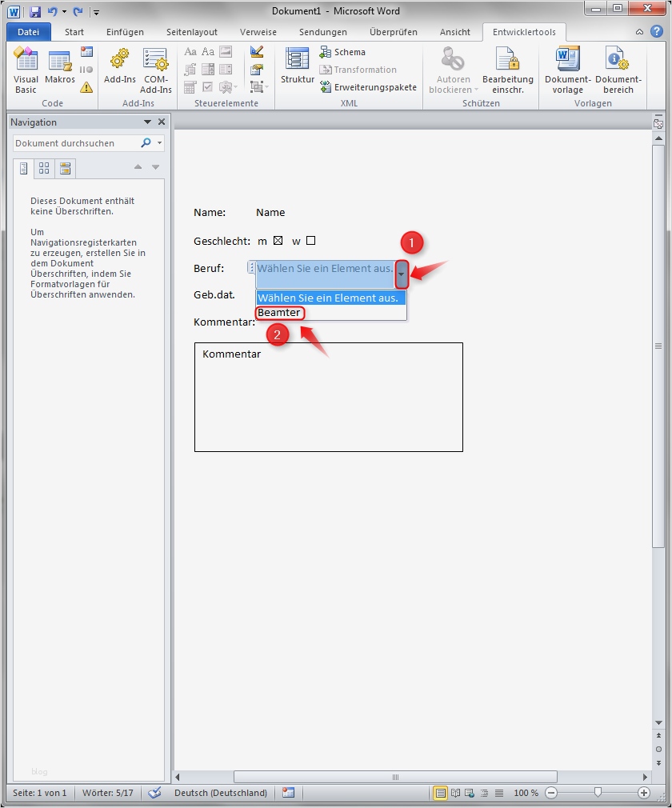The image size is (672, 808).
Task: Click the macro security warning icon
Action: click(86, 87)
